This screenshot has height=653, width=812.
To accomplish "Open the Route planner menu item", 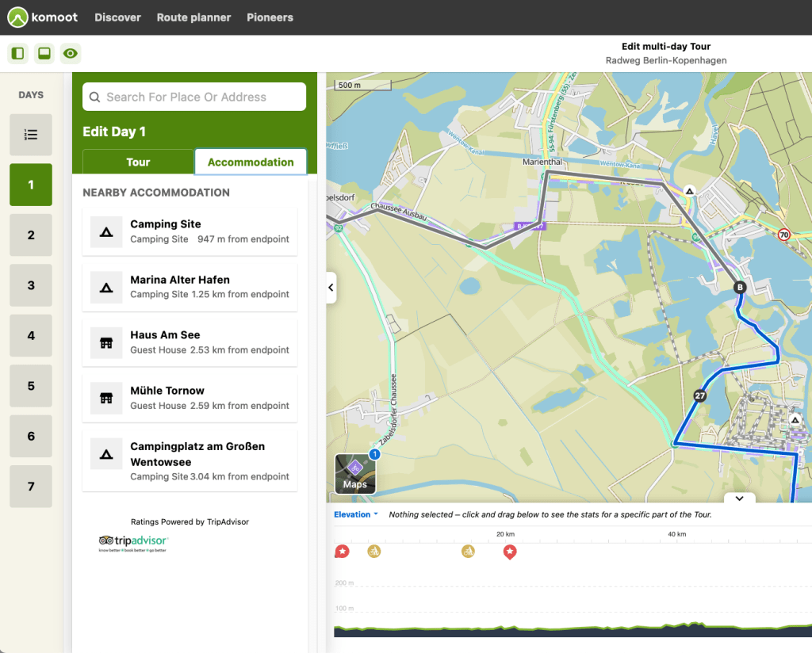I will coord(193,17).
